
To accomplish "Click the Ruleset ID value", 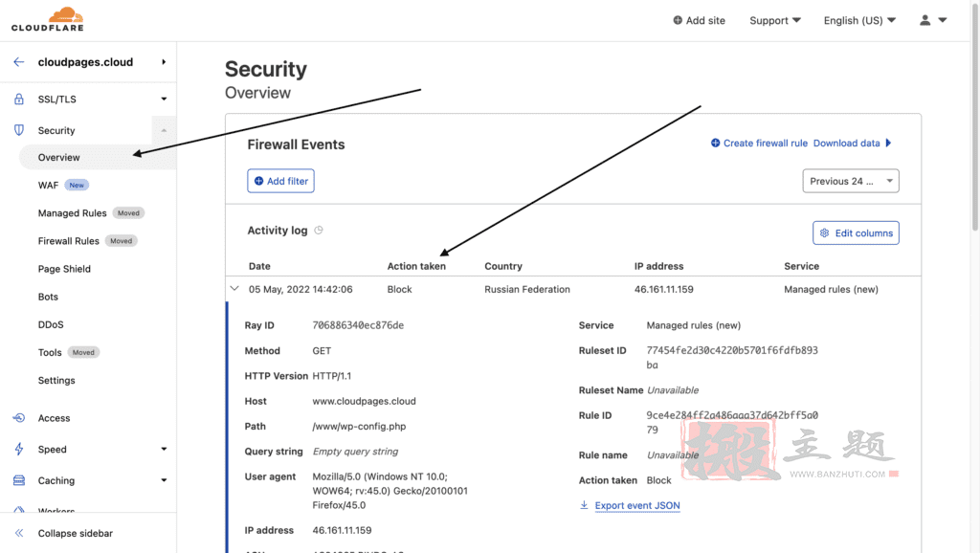I will coord(732,358).
